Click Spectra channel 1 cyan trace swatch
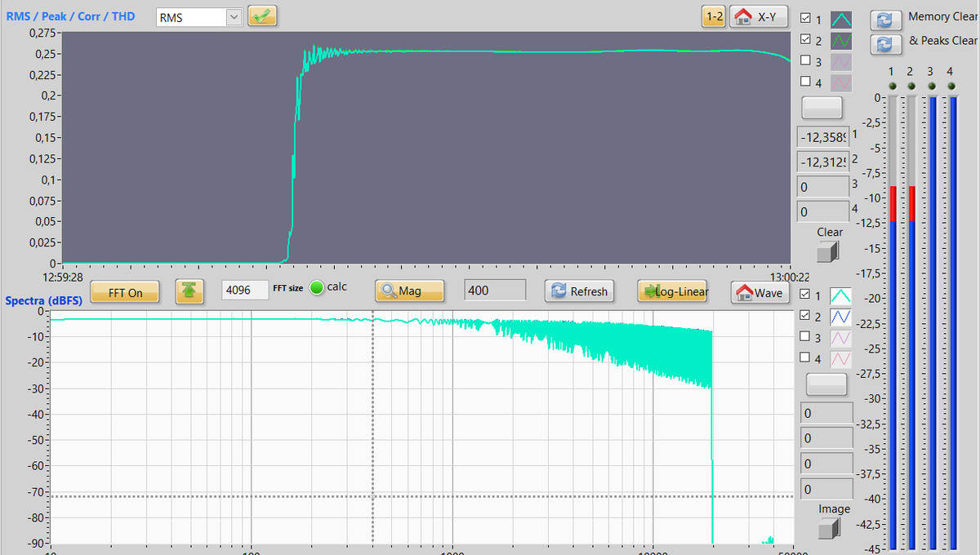This screenshot has width=980, height=555. (x=841, y=295)
